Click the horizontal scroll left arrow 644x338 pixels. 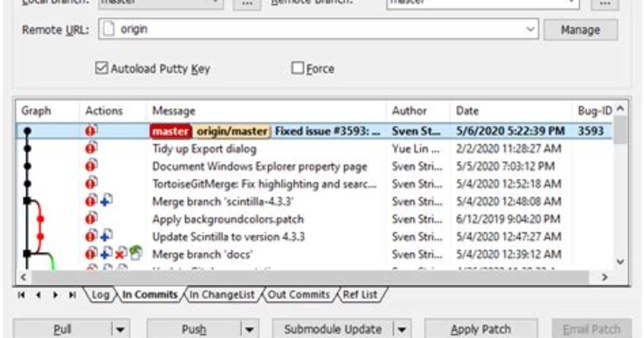click(23, 277)
